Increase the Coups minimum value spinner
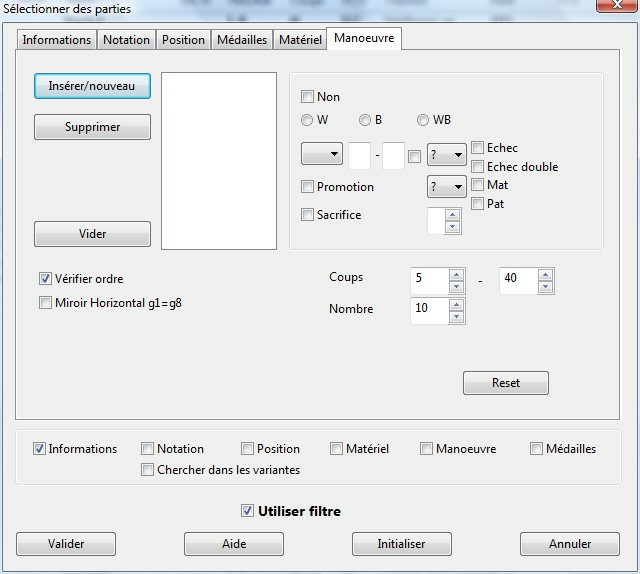 pos(456,273)
